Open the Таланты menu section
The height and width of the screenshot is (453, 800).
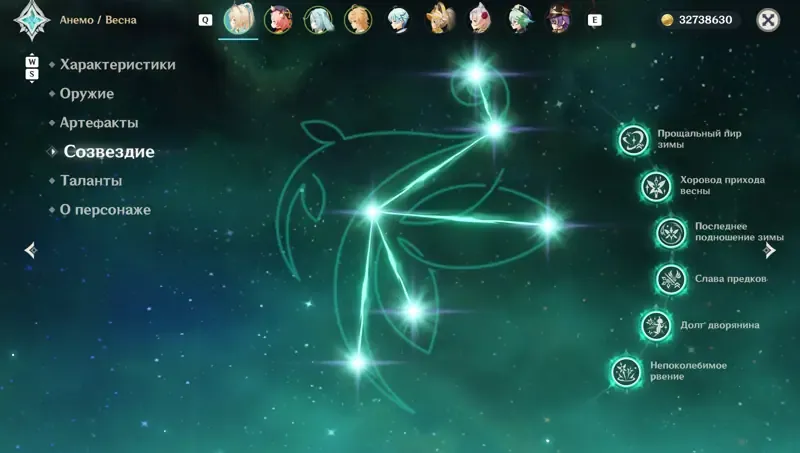click(x=91, y=181)
